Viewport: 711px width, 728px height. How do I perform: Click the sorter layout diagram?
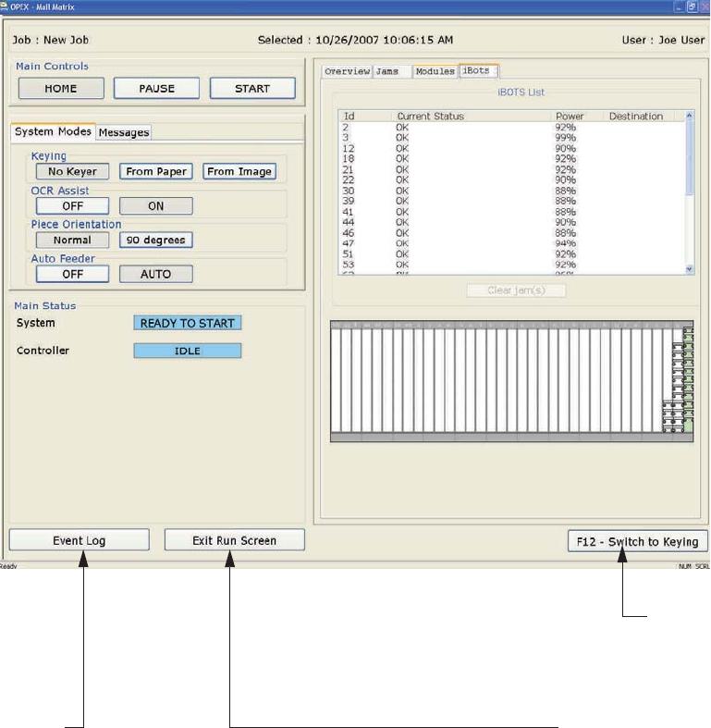512,381
